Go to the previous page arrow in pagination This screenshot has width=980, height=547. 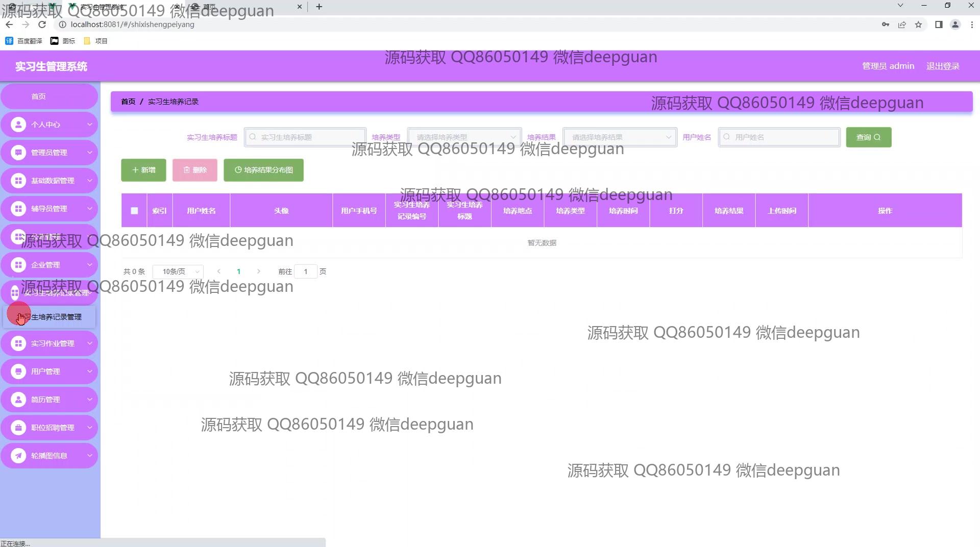(219, 271)
